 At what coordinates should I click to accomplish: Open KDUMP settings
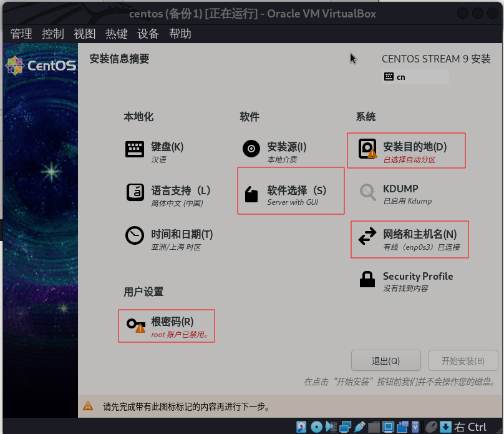pyautogui.click(x=395, y=194)
